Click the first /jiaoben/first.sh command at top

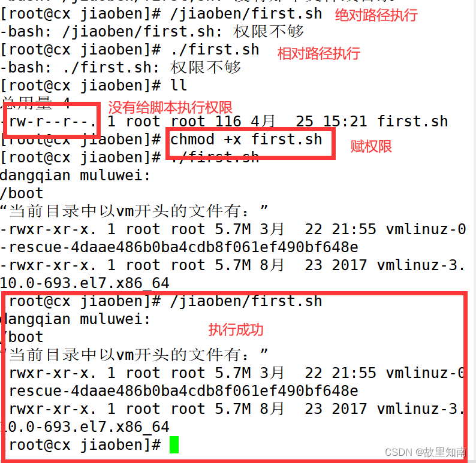pos(246,14)
